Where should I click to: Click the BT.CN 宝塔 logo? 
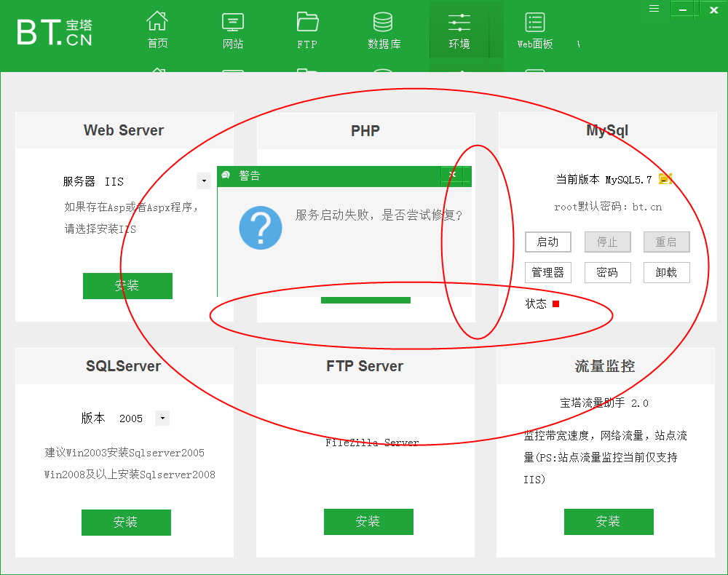[55, 32]
